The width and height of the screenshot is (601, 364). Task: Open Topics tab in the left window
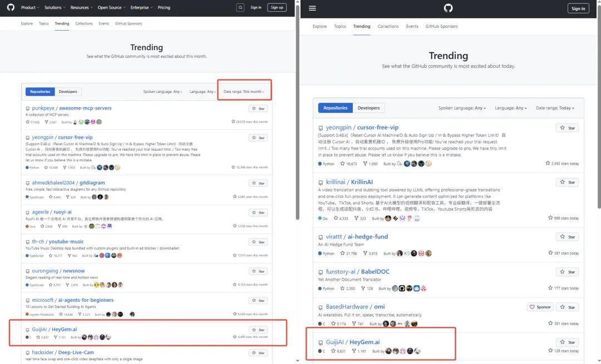[44, 24]
